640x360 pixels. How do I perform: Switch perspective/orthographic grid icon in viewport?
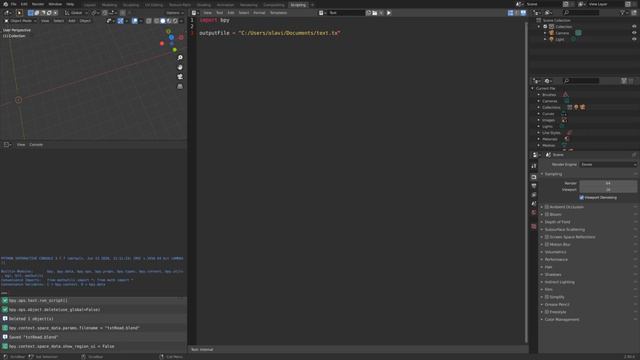point(180,86)
